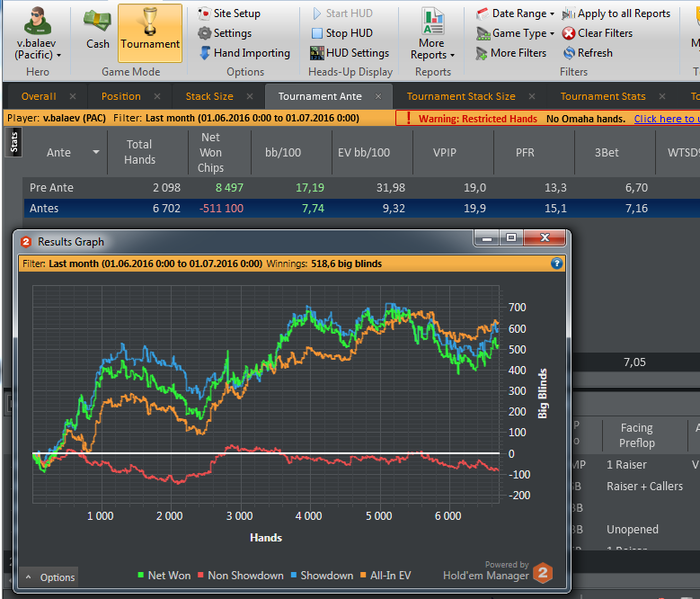The image size is (700, 599).
Task: Click the Start HUD button
Action: point(342,13)
